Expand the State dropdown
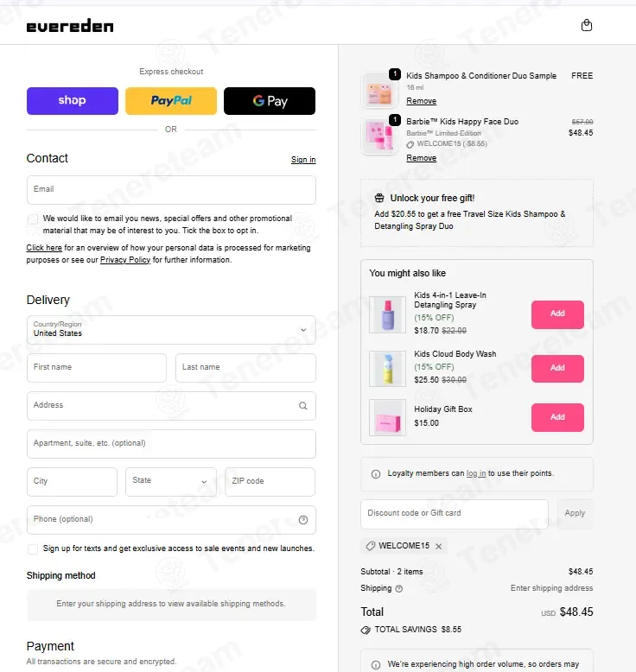 tap(171, 482)
